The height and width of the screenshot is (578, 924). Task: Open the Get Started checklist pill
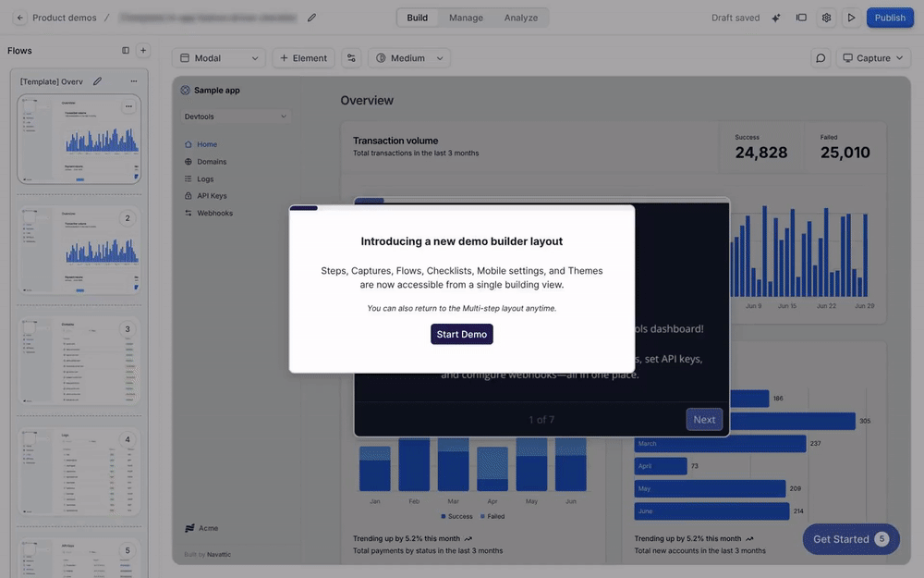(850, 539)
